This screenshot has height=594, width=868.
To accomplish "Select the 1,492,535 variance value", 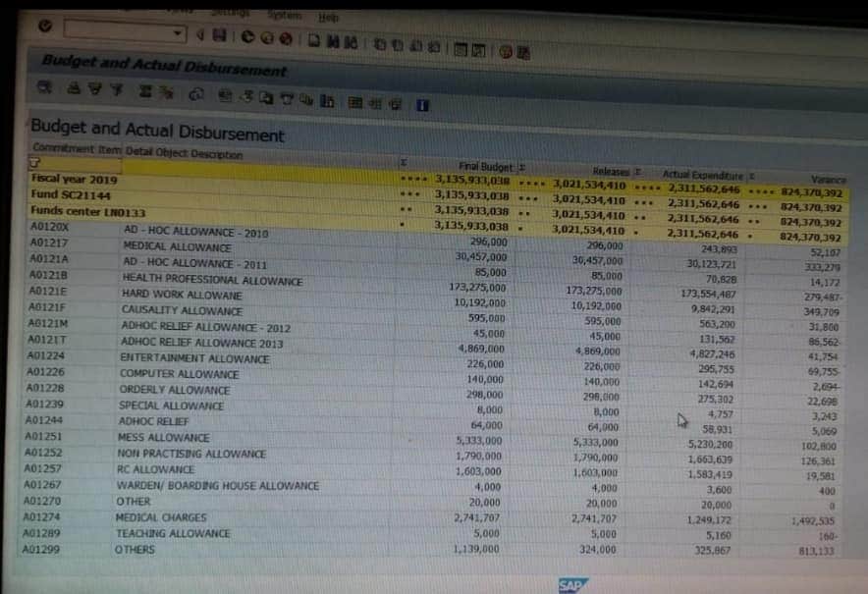I will [813, 521].
